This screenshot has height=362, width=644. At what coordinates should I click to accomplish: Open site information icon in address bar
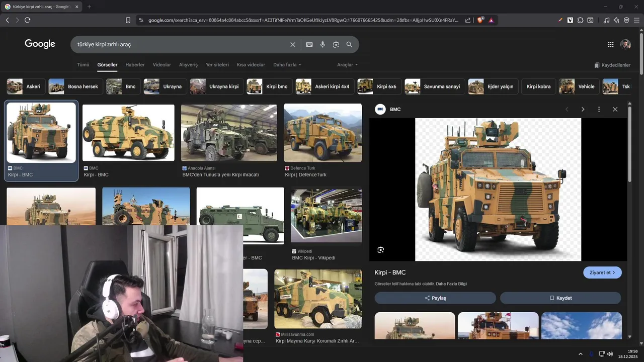pyautogui.click(x=141, y=20)
